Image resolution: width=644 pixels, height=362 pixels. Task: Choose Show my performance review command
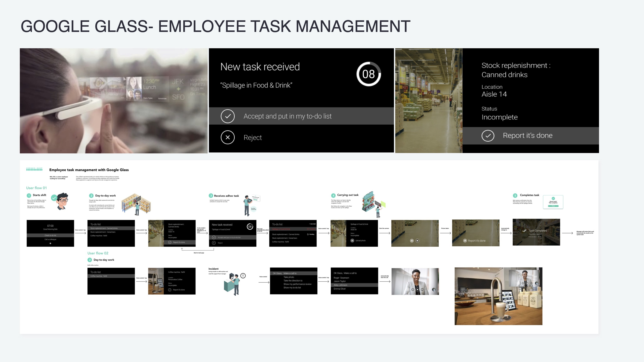pos(297,284)
